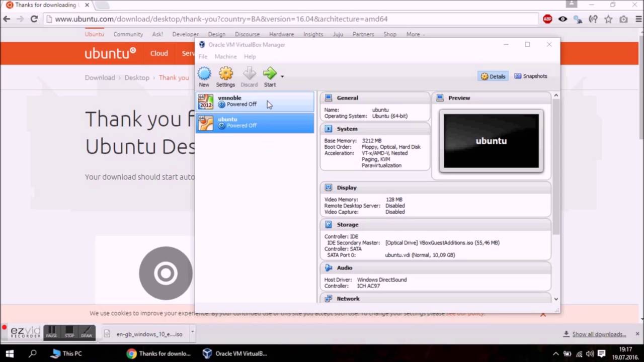Click the Download breadcrumb link
Viewport: 644px width, 362px height.
[x=100, y=77]
